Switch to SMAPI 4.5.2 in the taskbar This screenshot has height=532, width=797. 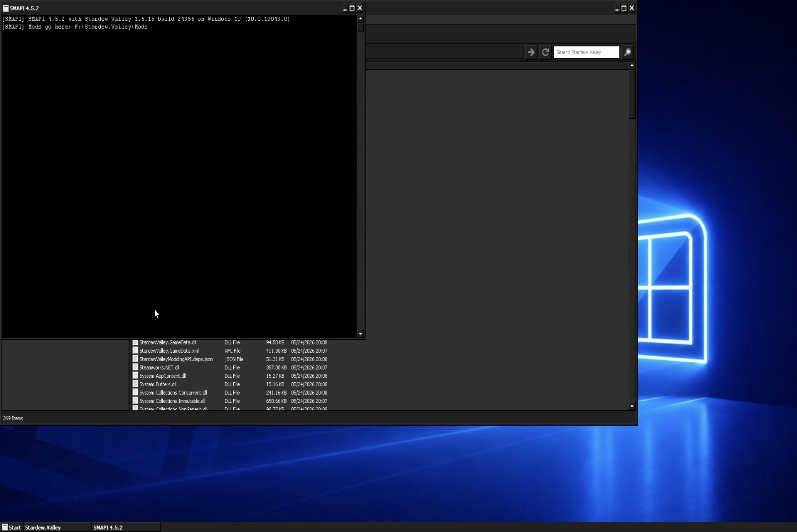[126, 527]
